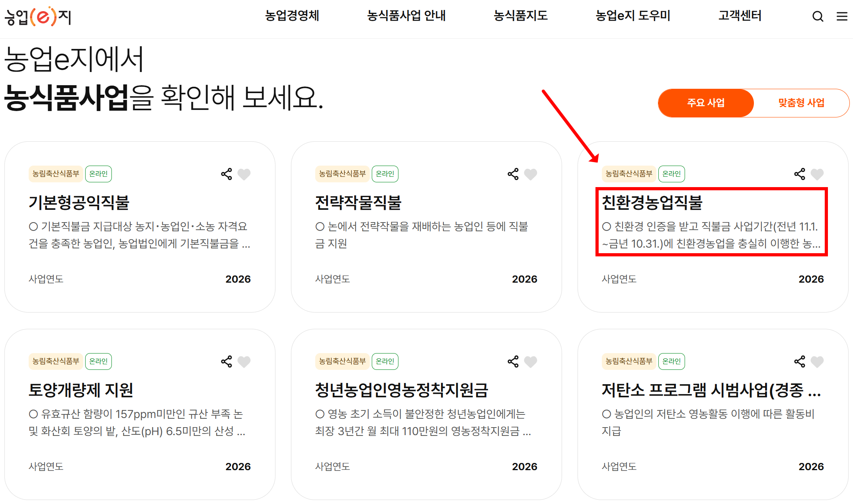853x504 pixels.
Task: Click the 농업e지 logo
Action: pos(38,16)
